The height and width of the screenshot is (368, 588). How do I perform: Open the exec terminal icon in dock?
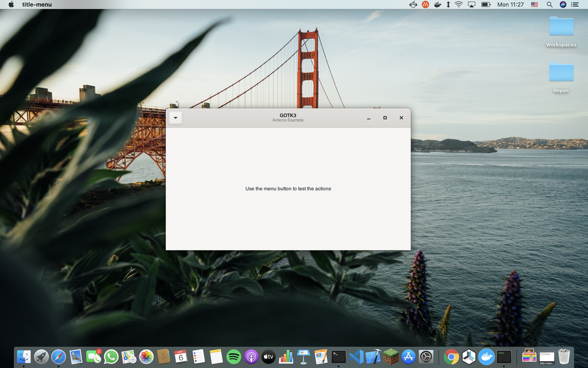tap(504, 356)
